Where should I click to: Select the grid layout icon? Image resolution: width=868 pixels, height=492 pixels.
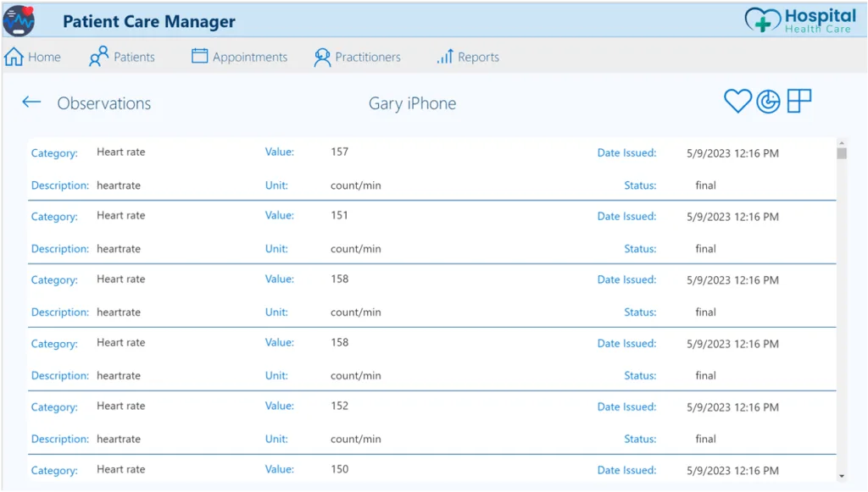click(798, 101)
